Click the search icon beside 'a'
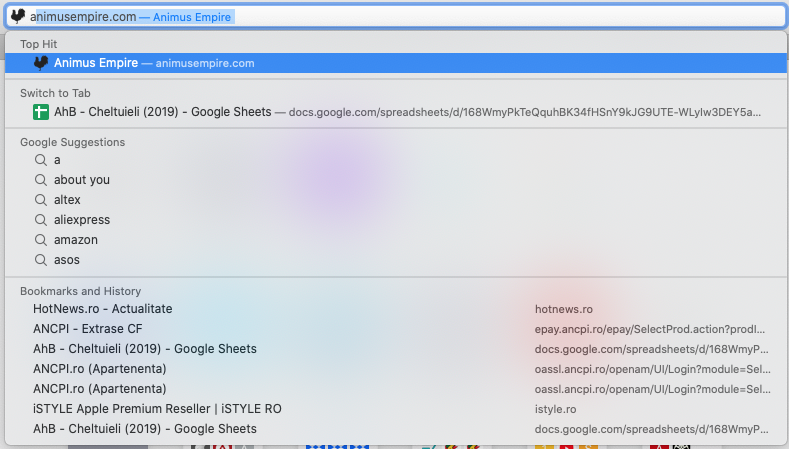789x449 pixels. 41,160
